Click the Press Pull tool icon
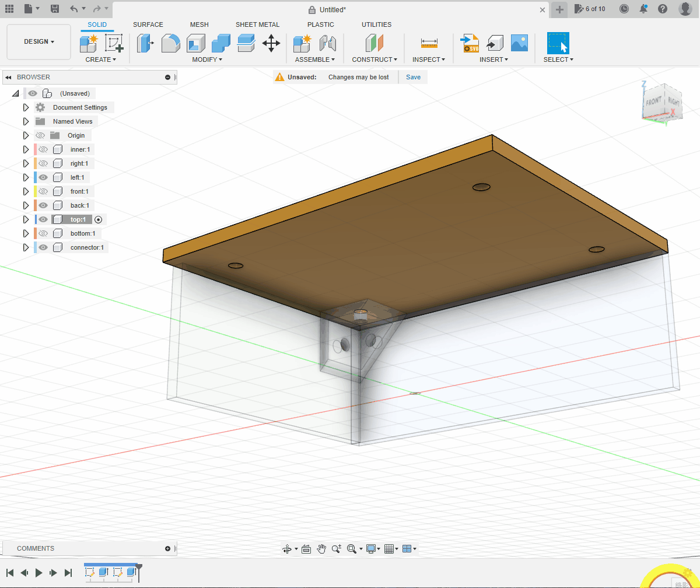Viewport: 700px width, 588px height. tap(145, 43)
